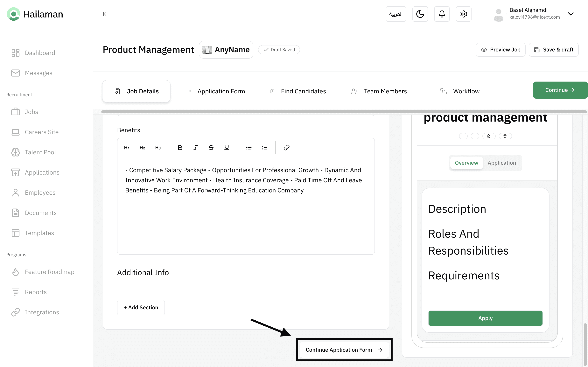This screenshot has width=588, height=367.
Task: Apply H2 heading style
Action: coord(142,148)
